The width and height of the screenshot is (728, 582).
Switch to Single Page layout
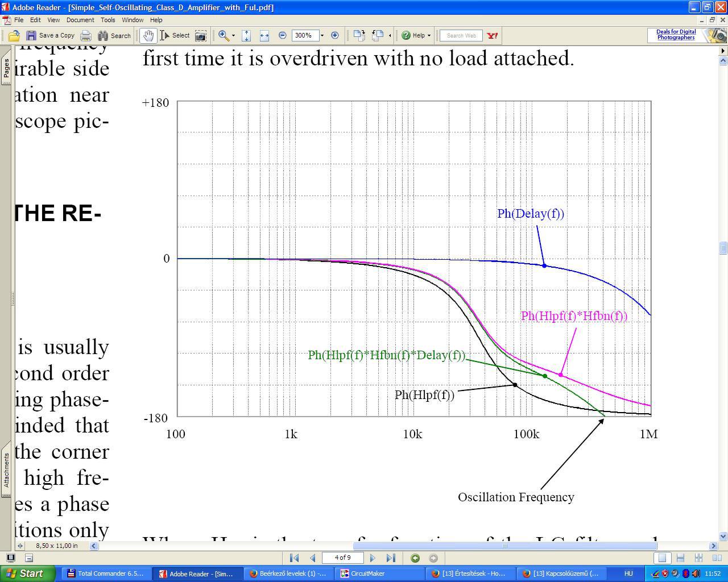point(662,558)
